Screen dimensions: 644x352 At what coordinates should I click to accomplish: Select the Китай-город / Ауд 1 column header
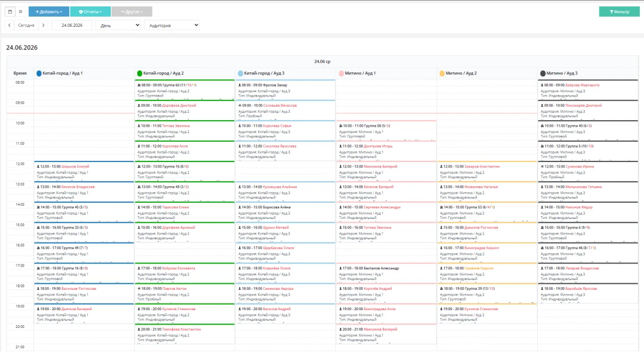(84, 73)
